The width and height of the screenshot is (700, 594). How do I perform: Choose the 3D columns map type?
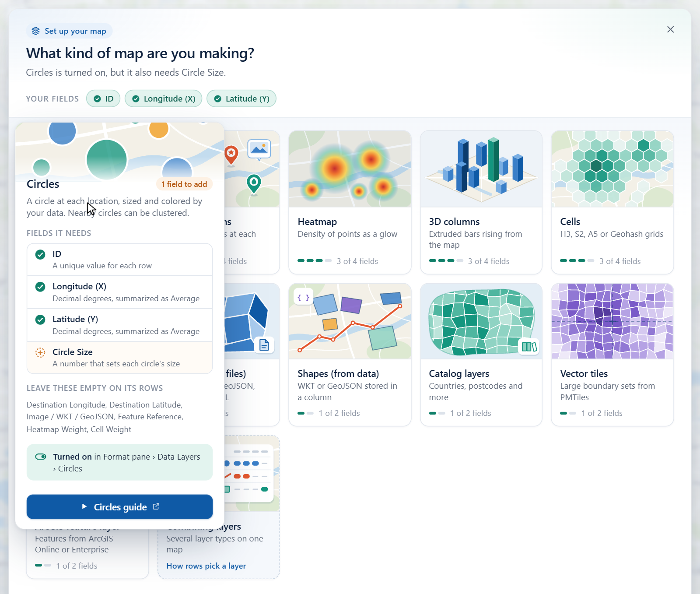481,202
